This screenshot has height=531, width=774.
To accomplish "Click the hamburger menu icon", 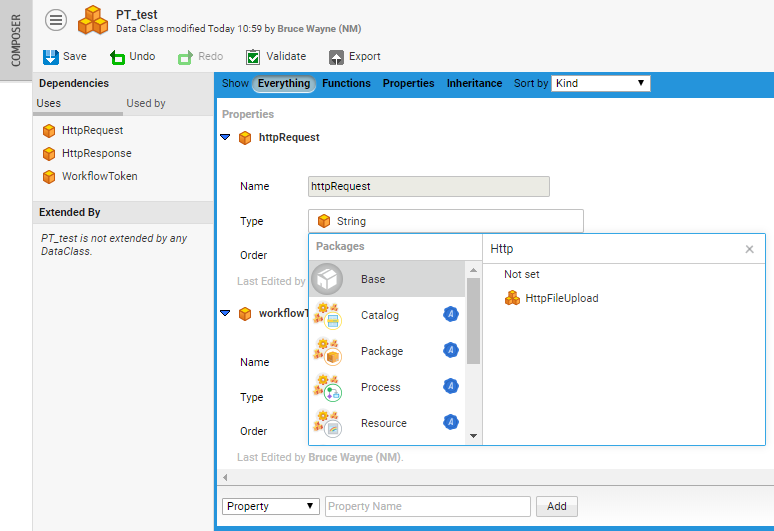I will [56, 20].
